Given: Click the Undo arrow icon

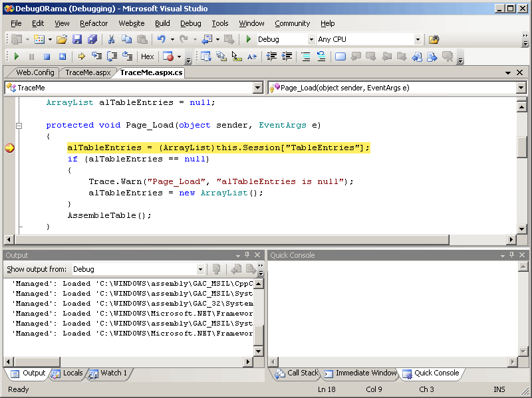Looking at the screenshot, I should tap(161, 39).
